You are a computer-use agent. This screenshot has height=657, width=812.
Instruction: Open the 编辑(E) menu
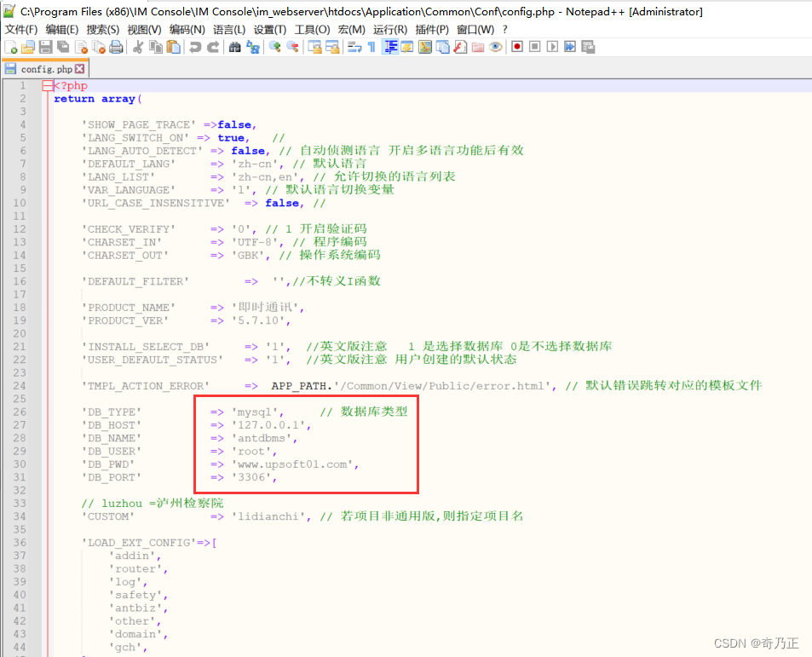(61, 30)
